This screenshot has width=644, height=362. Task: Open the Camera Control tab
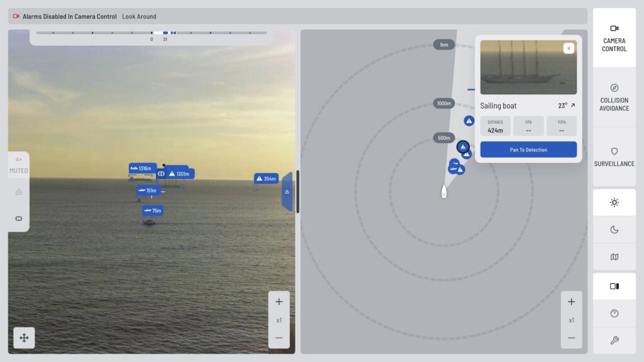click(x=614, y=38)
